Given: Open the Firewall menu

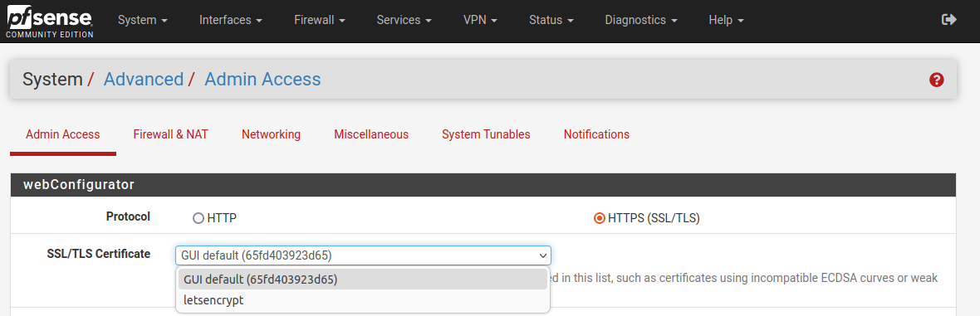Looking at the screenshot, I should 320,20.
